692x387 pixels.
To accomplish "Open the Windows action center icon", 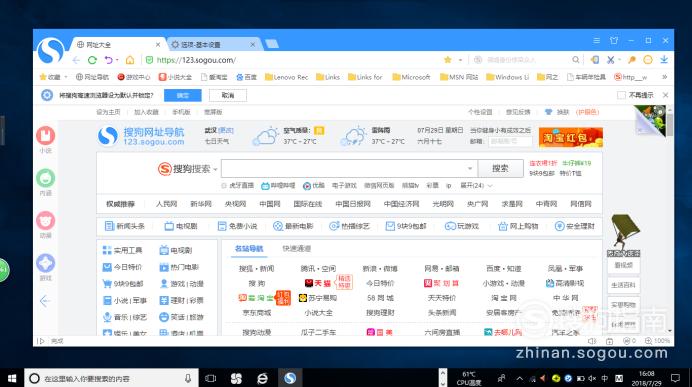I will click(x=675, y=378).
